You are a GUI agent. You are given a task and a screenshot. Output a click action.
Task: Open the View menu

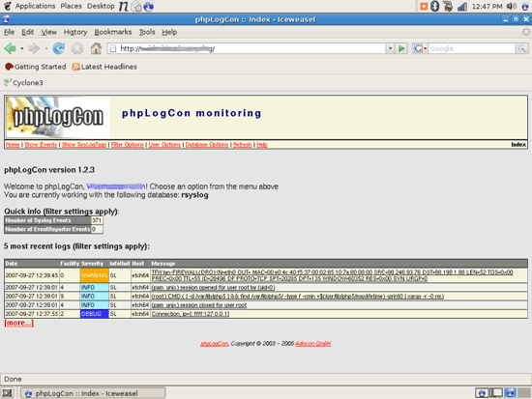pyautogui.click(x=49, y=32)
